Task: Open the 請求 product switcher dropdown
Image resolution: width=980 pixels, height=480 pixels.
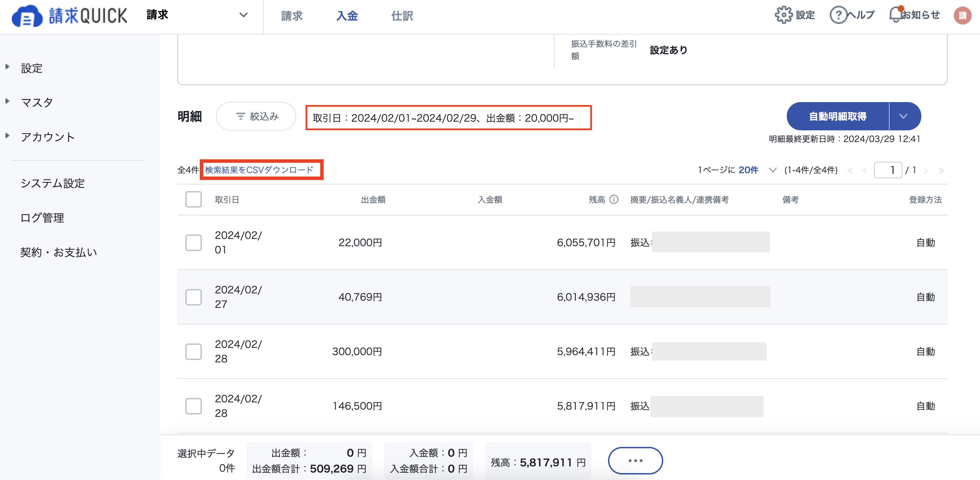Action: point(197,15)
